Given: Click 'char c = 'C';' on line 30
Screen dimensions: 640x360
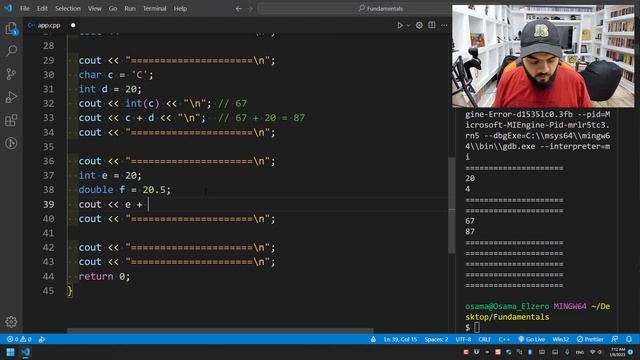Looking at the screenshot, I should point(116,75).
